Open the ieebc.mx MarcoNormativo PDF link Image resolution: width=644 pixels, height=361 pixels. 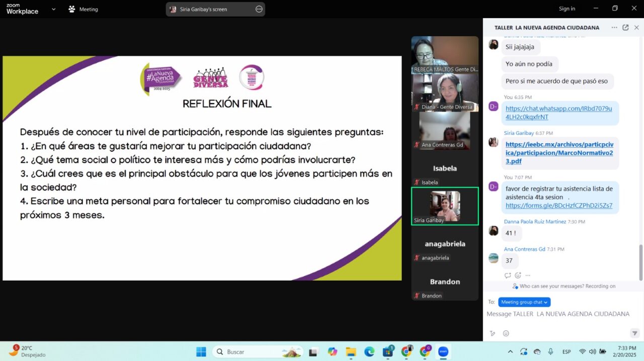pos(558,153)
